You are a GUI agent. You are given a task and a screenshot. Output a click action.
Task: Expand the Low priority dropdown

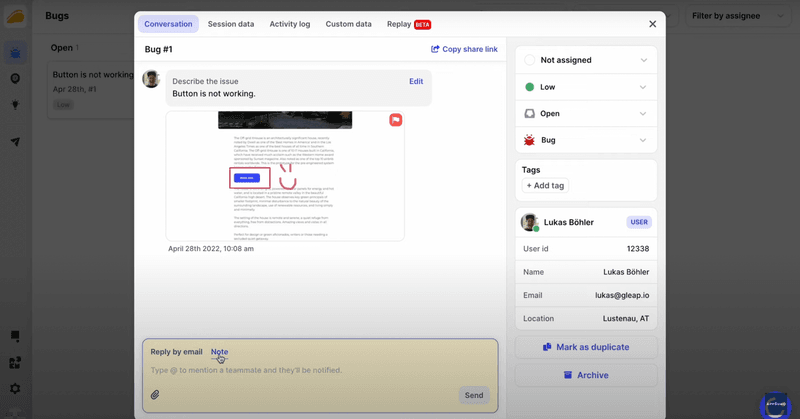pos(586,87)
